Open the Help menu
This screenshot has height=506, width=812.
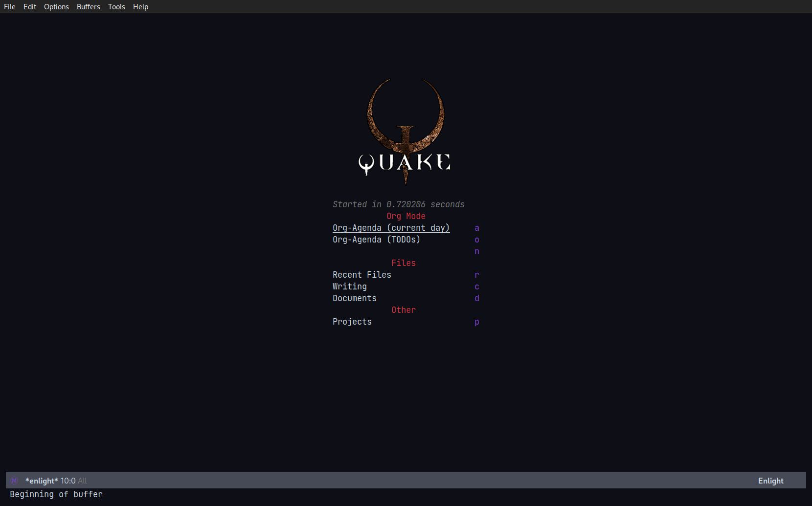[140, 7]
